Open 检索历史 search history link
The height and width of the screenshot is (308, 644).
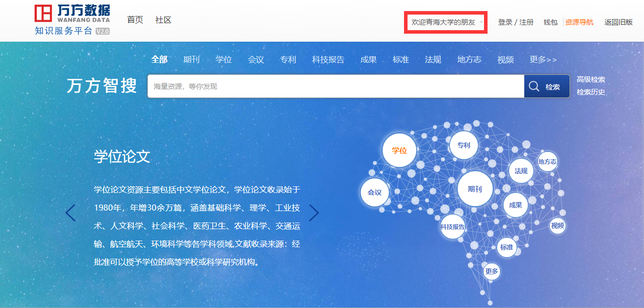click(x=591, y=92)
